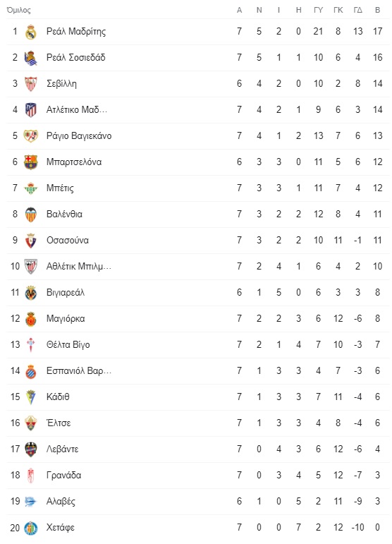Click the Β points column header
Viewport: 392px width, 544px height.
pos(378,11)
